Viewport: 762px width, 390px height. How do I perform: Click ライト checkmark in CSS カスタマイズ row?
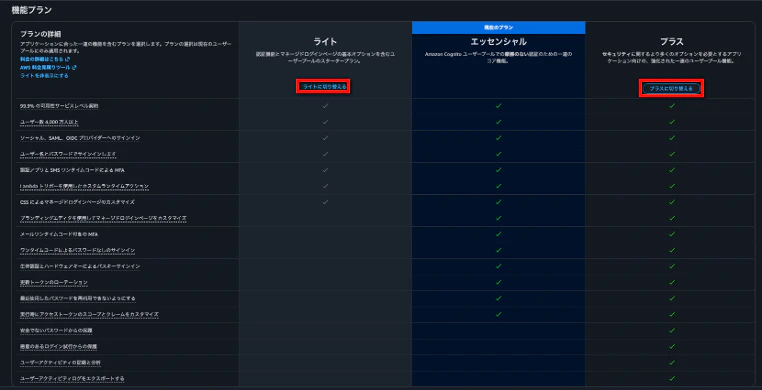tap(326, 202)
